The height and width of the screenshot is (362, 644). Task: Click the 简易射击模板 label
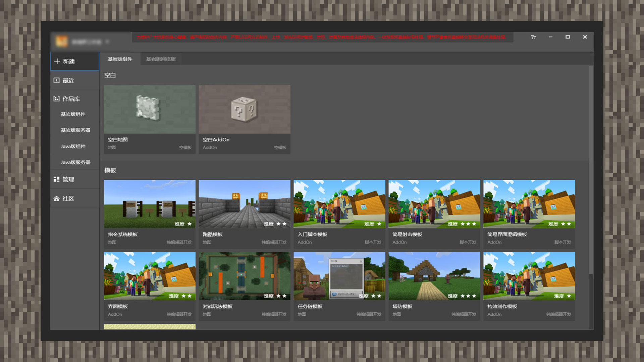point(407,234)
